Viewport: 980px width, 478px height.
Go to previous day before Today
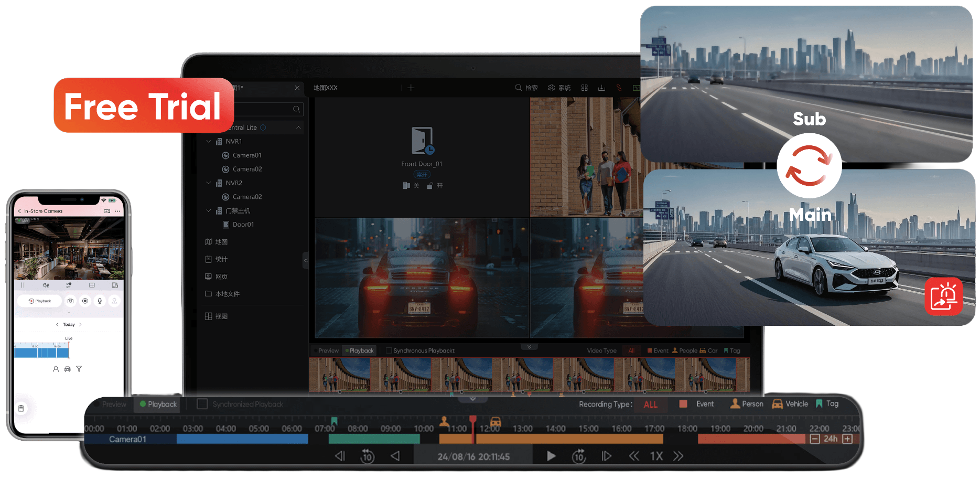tap(57, 325)
